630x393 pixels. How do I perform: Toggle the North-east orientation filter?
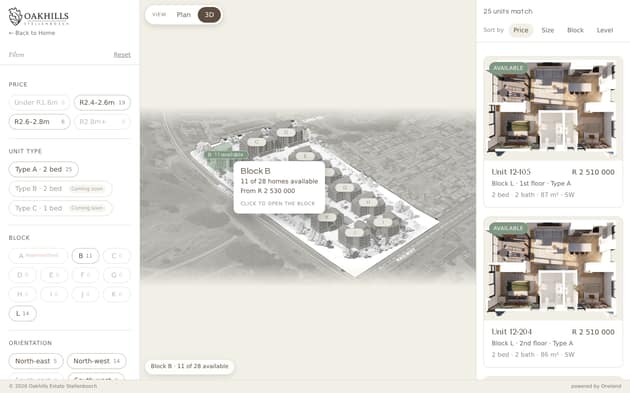tap(36, 361)
